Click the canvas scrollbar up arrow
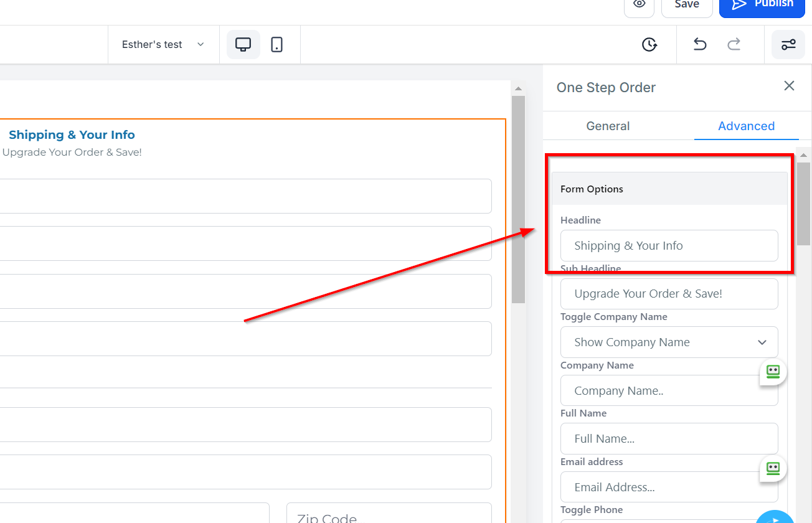This screenshot has height=523, width=812. tap(518, 88)
